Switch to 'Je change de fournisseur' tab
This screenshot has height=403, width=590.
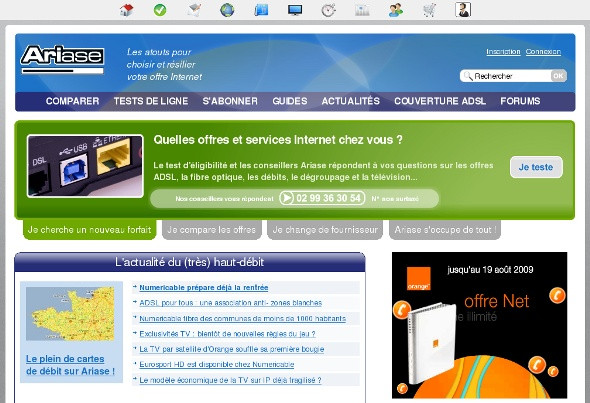[325, 230]
